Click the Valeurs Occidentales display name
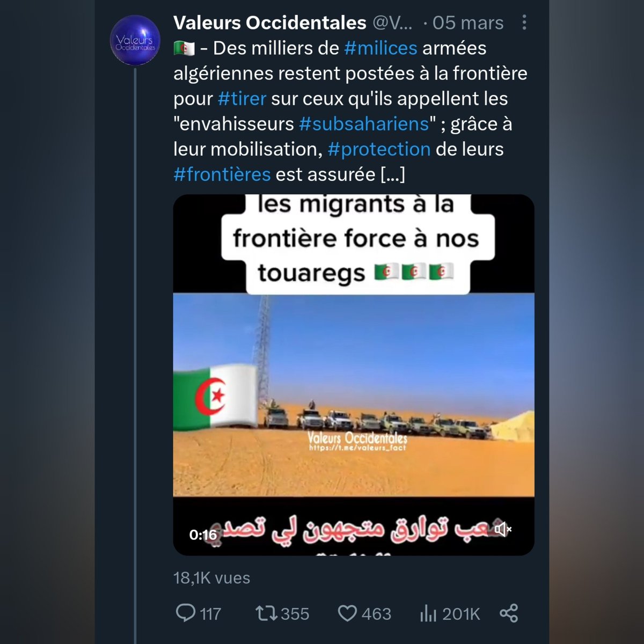This screenshot has height=644, width=644. coord(270,23)
